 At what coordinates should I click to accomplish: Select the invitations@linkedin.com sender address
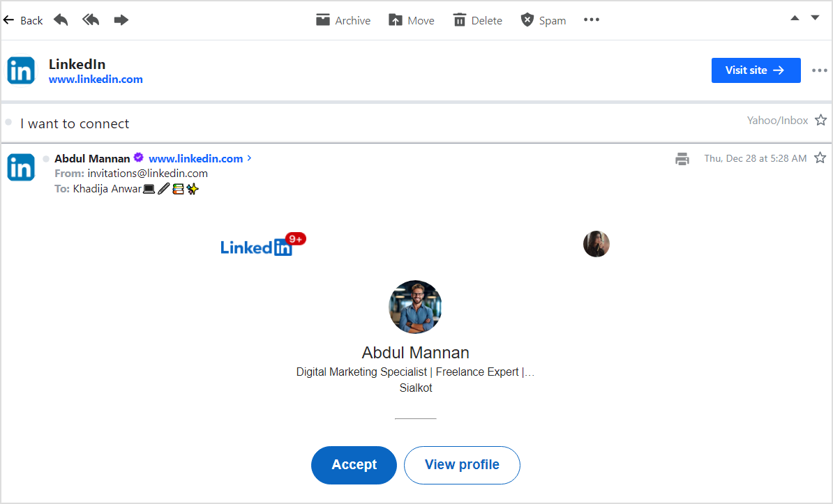(x=148, y=173)
